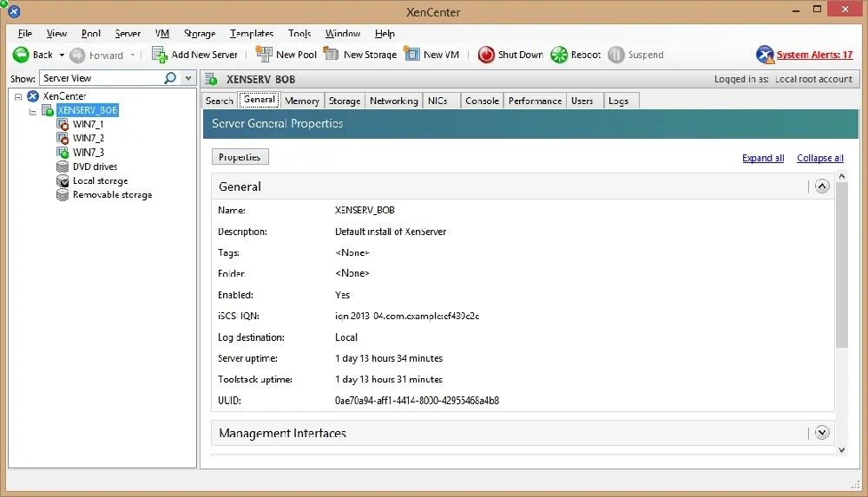
Task: Open the Help menu
Action: coord(385,33)
